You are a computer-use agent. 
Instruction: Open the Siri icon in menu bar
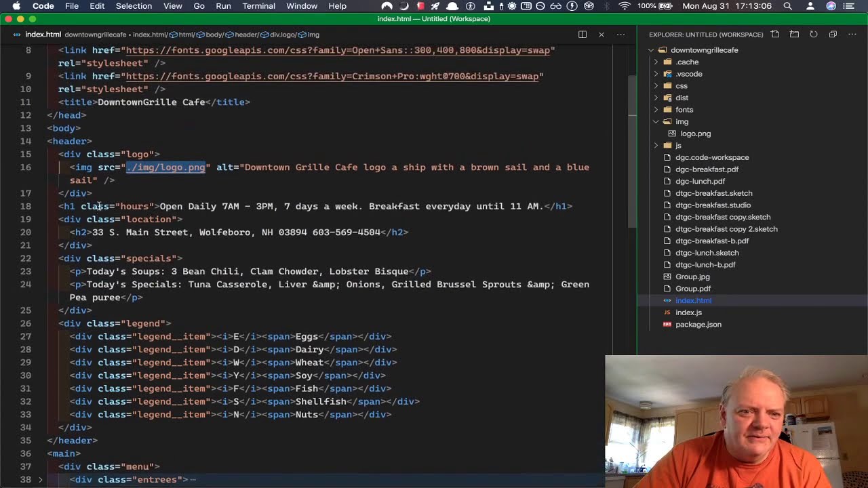coord(831,6)
